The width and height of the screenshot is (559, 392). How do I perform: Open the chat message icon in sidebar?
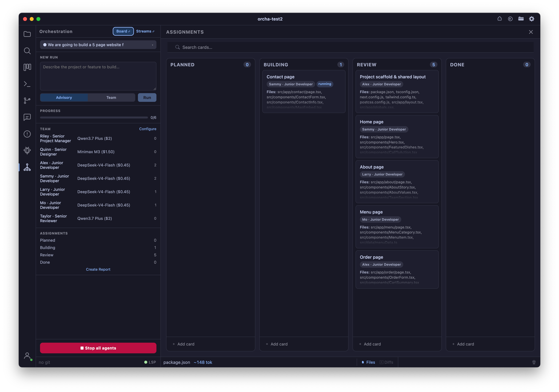pyautogui.click(x=27, y=117)
